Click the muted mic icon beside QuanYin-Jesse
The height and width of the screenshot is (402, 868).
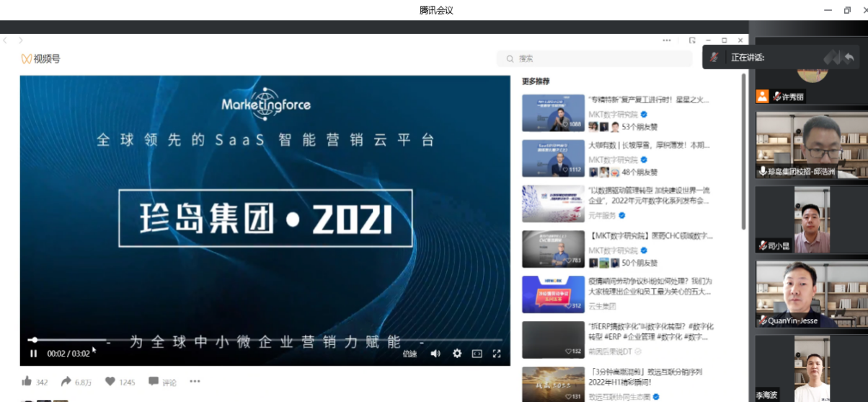pos(762,320)
